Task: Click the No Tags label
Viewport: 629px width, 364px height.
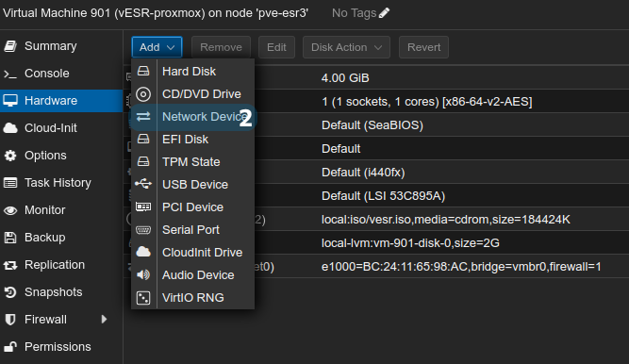Action: (354, 13)
